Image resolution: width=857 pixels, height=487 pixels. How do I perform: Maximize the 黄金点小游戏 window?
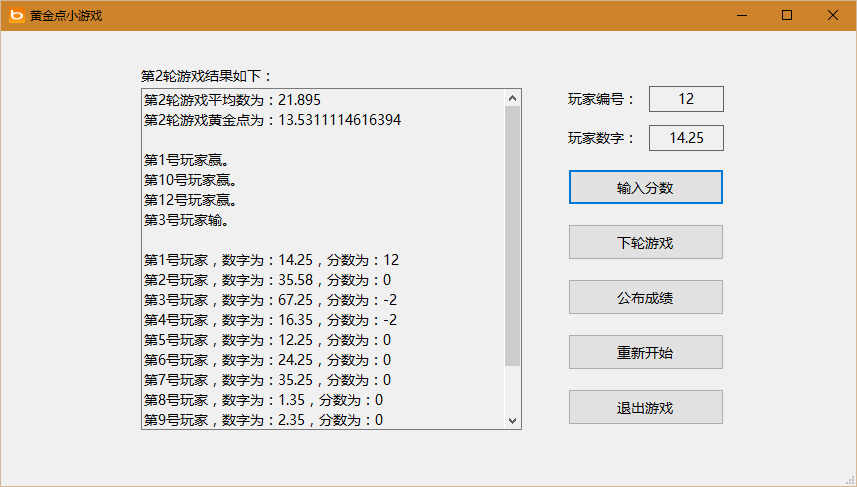pos(787,15)
